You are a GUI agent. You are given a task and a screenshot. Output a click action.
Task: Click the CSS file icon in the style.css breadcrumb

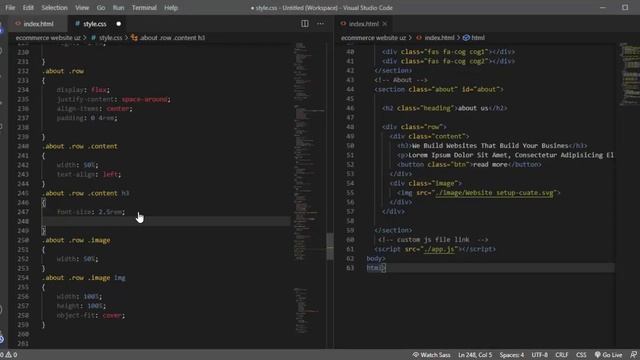[x=93, y=38]
